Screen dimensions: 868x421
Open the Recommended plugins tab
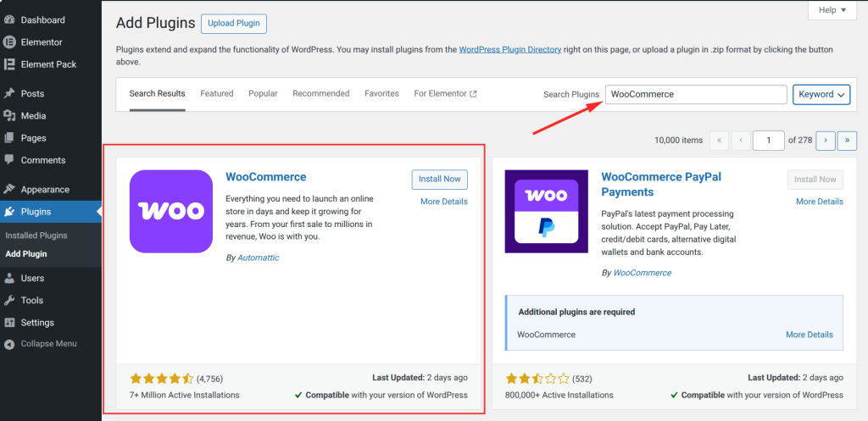(321, 93)
